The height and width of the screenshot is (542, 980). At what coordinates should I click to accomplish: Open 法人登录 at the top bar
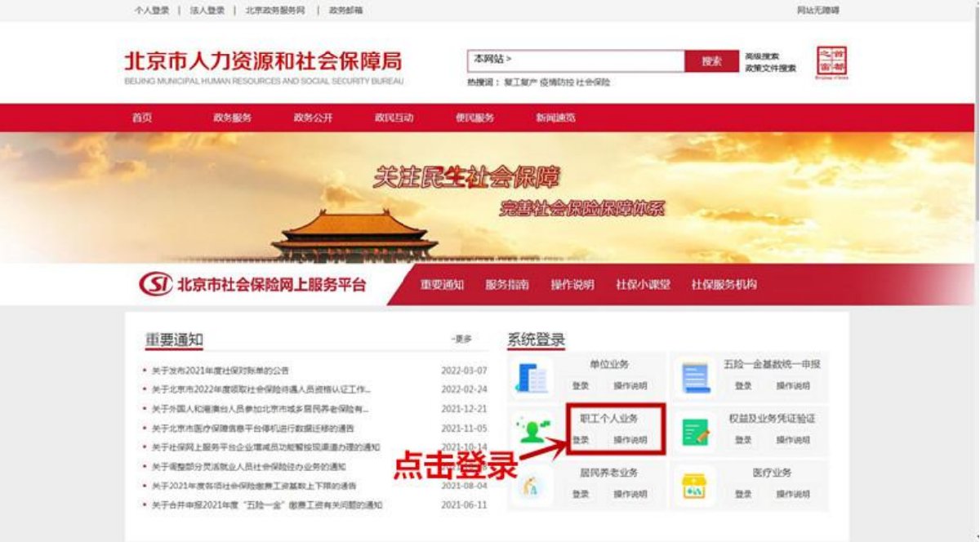207,11
